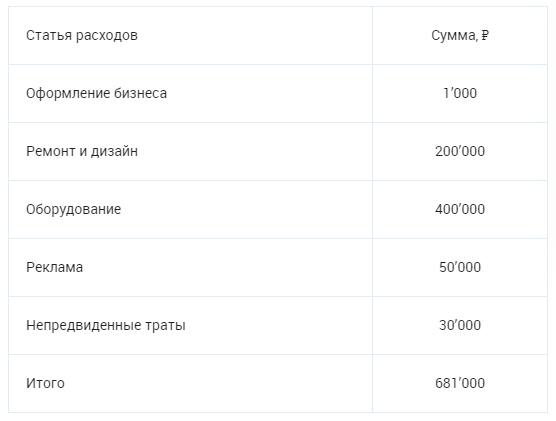
Task: Select the 'Ремонт и дизайн' cell
Action: point(190,151)
